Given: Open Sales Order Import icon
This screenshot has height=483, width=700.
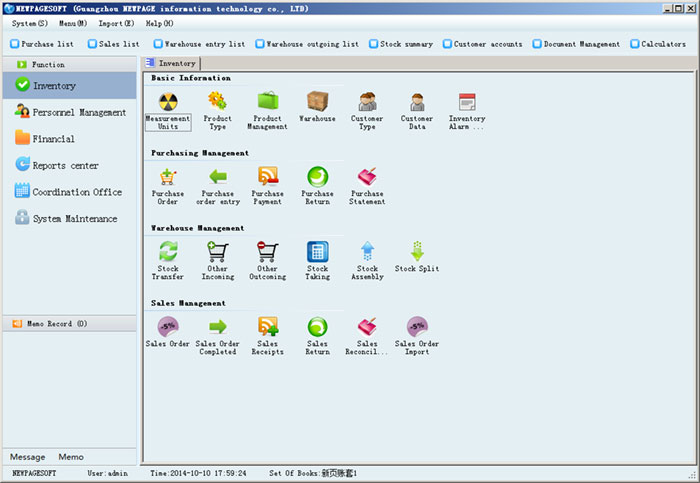Looking at the screenshot, I should pos(416,327).
